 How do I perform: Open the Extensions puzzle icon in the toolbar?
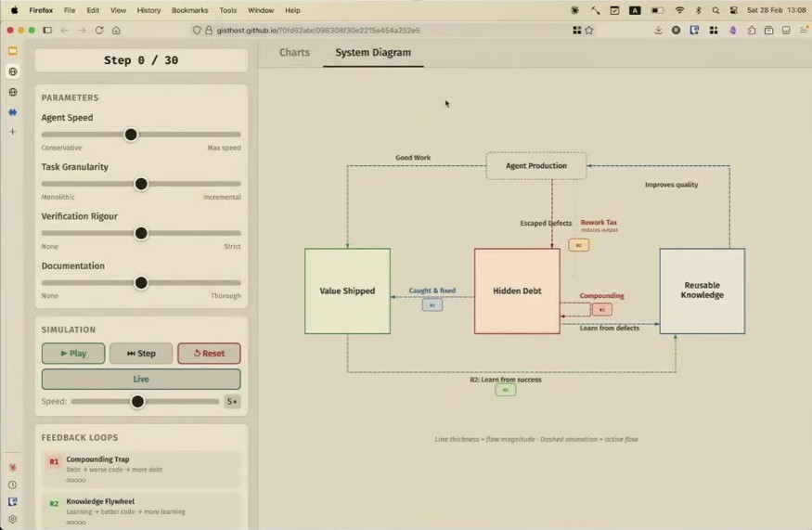tap(752, 30)
